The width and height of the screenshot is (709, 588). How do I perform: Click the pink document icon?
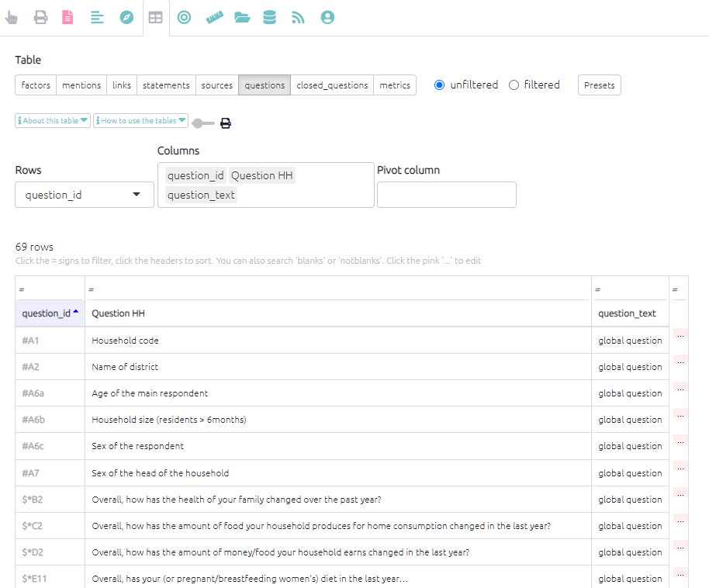click(x=67, y=17)
